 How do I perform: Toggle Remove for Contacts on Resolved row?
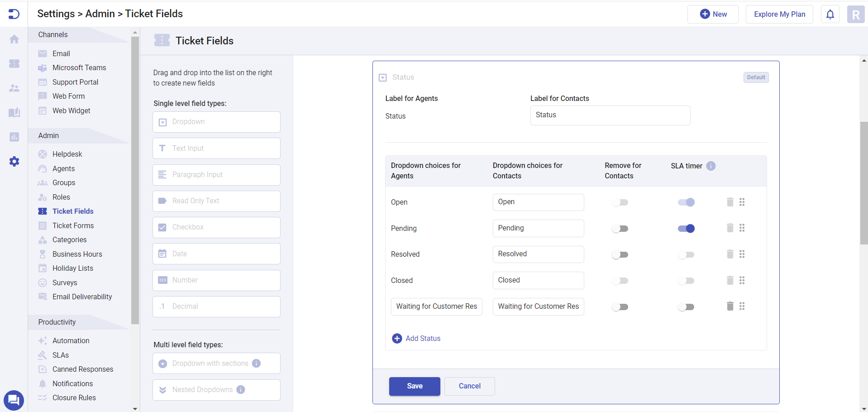coord(620,255)
